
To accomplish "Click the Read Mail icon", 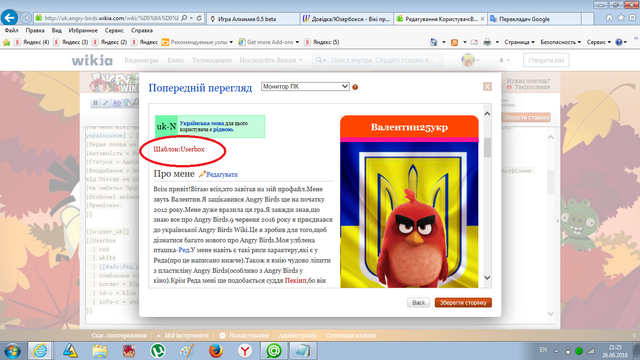I will coord(474,42).
